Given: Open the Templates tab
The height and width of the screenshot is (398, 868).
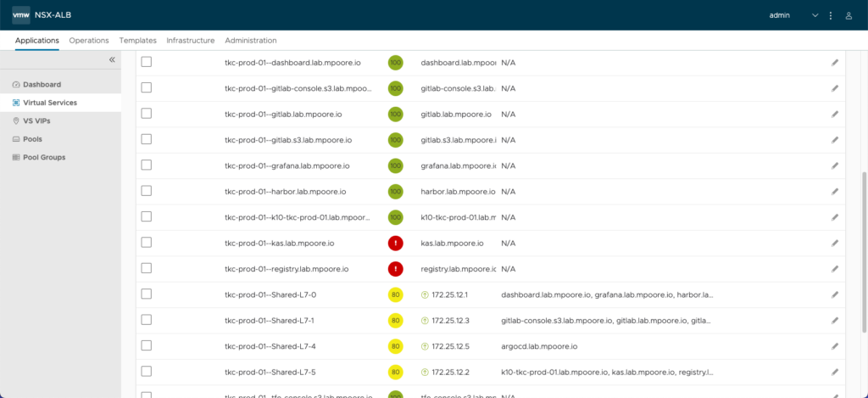Looking at the screenshot, I should tap(138, 41).
